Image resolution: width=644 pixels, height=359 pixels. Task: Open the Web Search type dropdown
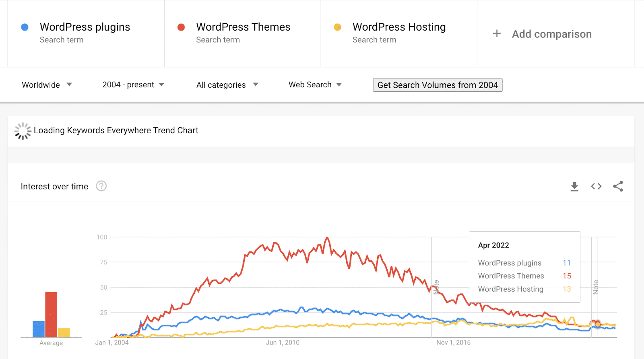315,85
